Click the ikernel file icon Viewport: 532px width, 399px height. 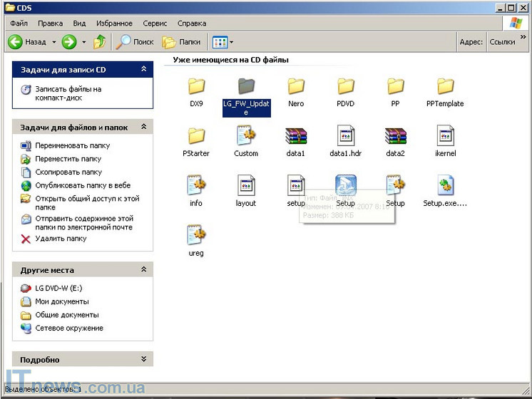coord(445,137)
